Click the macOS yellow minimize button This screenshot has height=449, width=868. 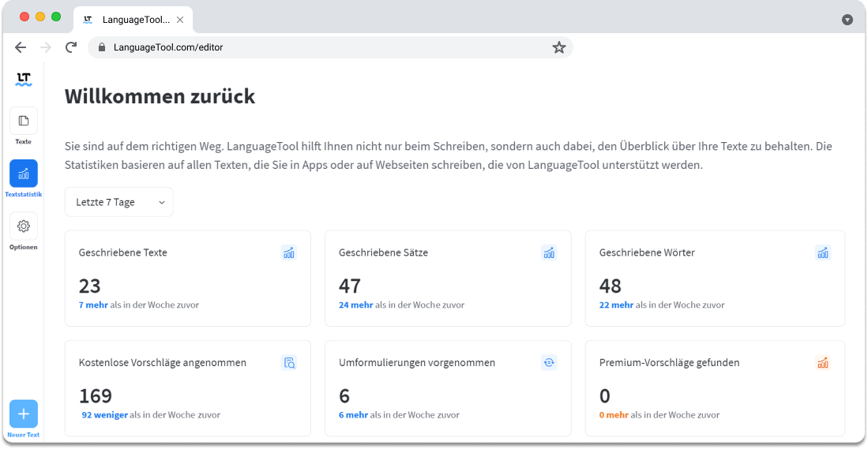pos(39,17)
